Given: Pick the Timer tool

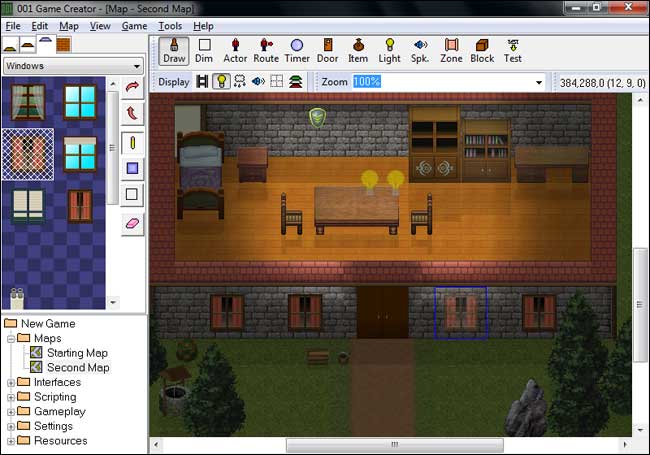Looking at the screenshot, I should point(297,50).
